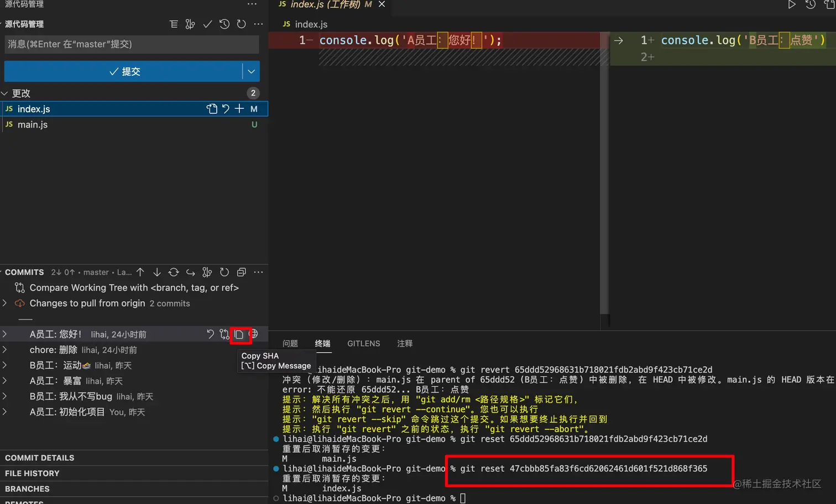Switch to the GITLENS panel tab
Image resolution: width=836 pixels, height=504 pixels.
(x=363, y=343)
